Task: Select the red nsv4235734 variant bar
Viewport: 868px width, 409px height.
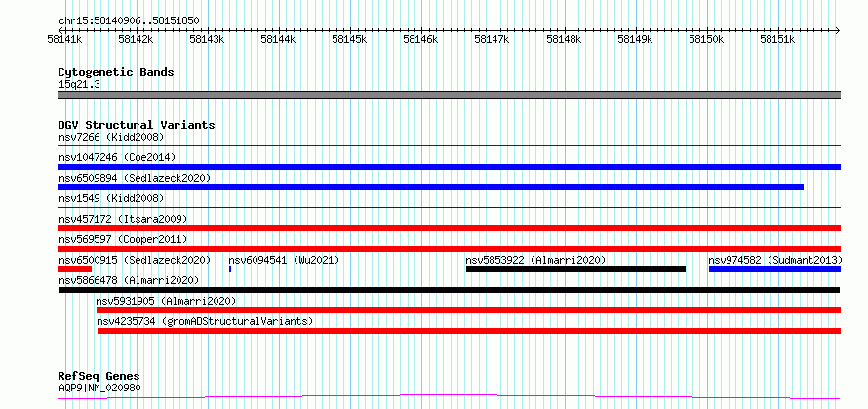Action: pos(469,331)
